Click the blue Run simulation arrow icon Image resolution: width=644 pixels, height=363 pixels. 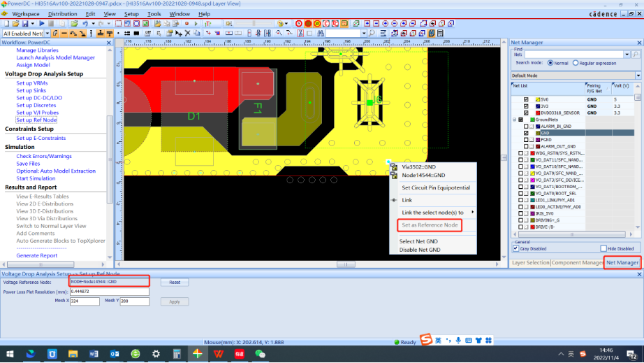[x=42, y=24]
